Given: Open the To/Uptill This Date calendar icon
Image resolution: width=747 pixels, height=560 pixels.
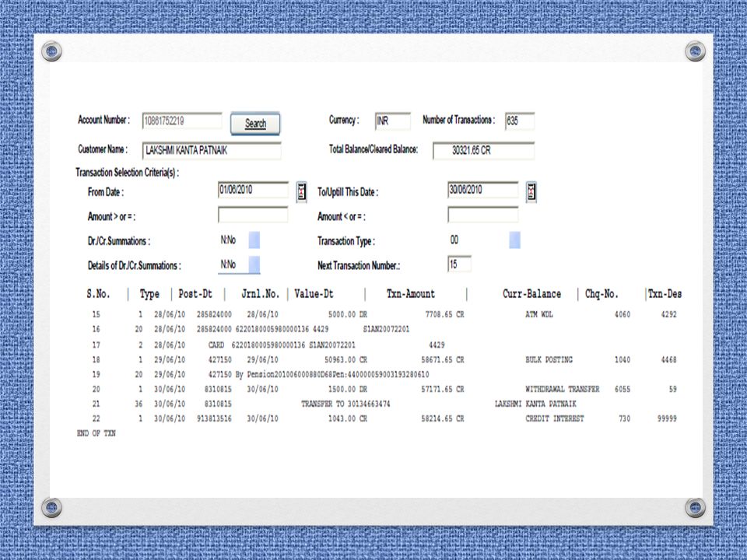Looking at the screenshot, I should click(531, 192).
